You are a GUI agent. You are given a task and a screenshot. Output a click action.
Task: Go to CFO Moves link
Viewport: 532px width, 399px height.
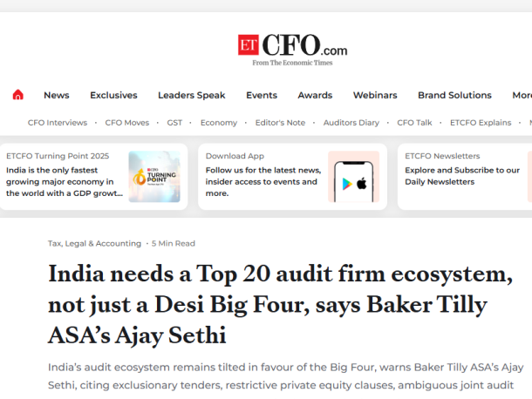coord(126,123)
